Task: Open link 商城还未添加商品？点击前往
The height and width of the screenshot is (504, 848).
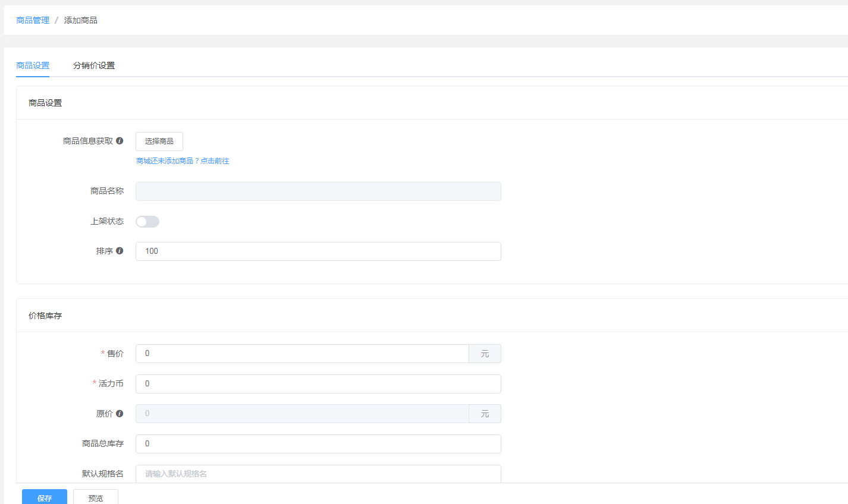Action: (183, 161)
